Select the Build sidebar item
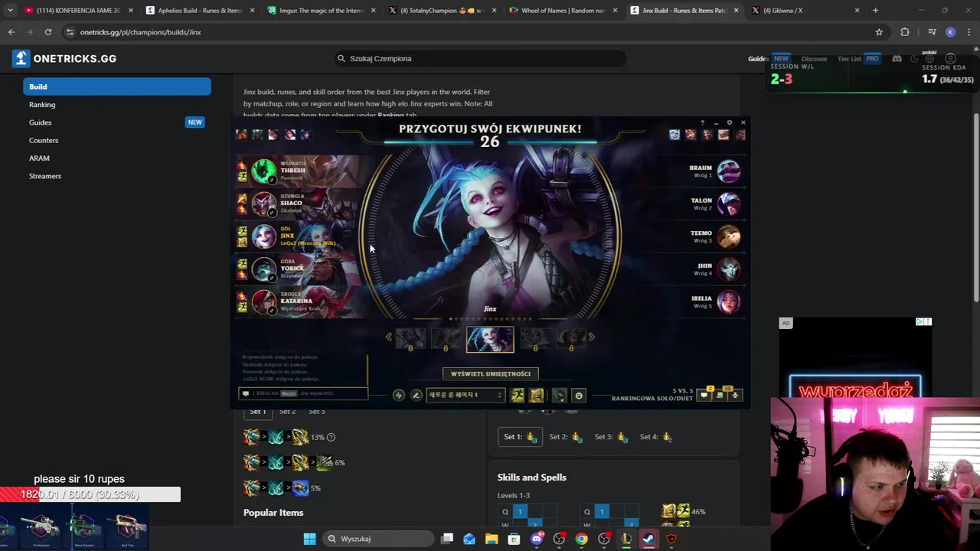This screenshot has width=980, height=551. 117,86
